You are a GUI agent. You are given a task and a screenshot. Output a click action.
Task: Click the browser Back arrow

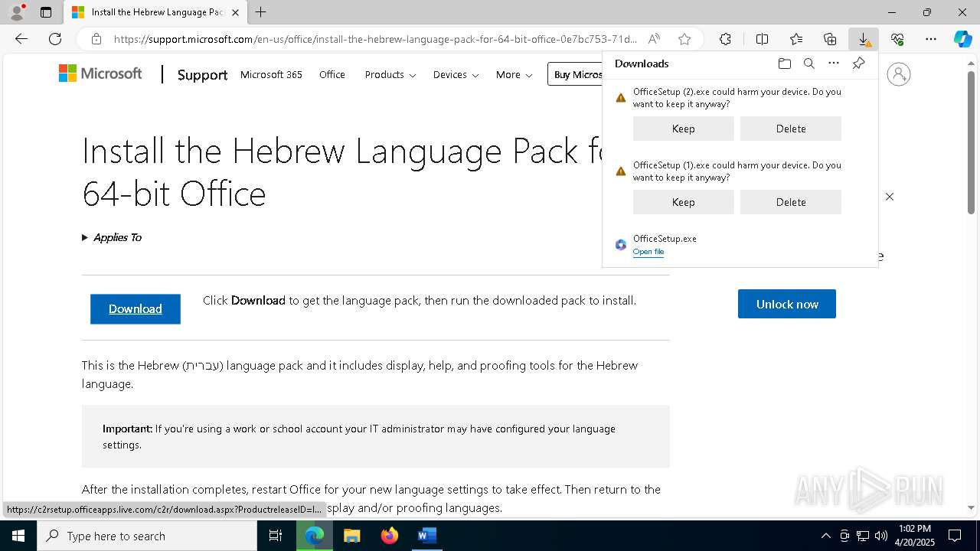[x=21, y=39]
